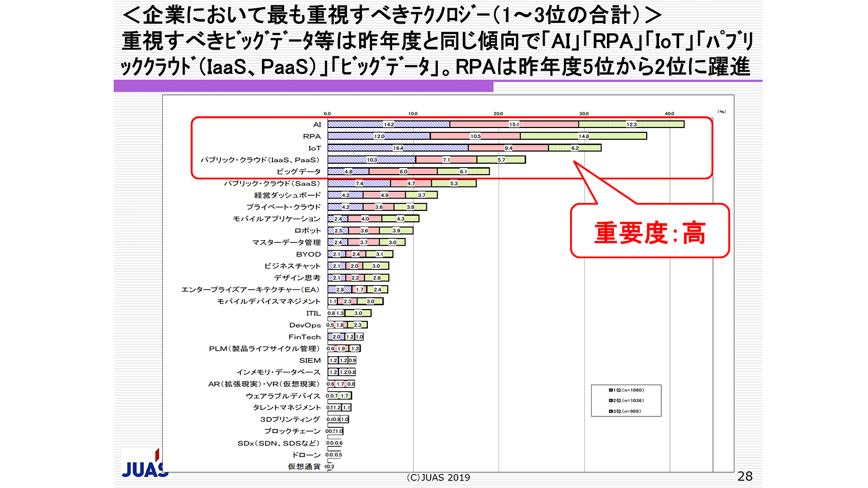Select the 3Dプリンティング label

click(290, 420)
